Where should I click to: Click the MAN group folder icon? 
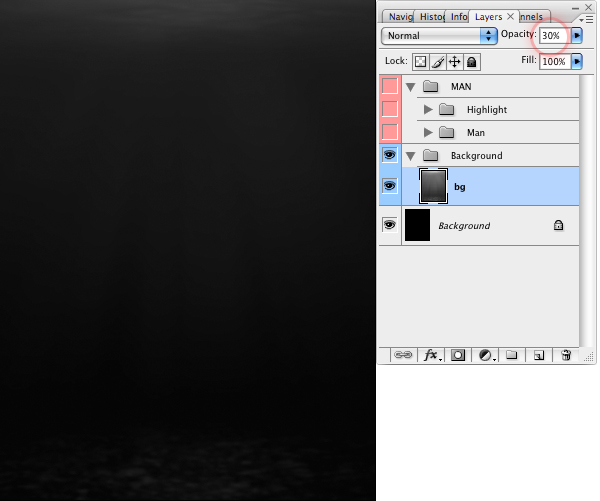click(x=430, y=86)
